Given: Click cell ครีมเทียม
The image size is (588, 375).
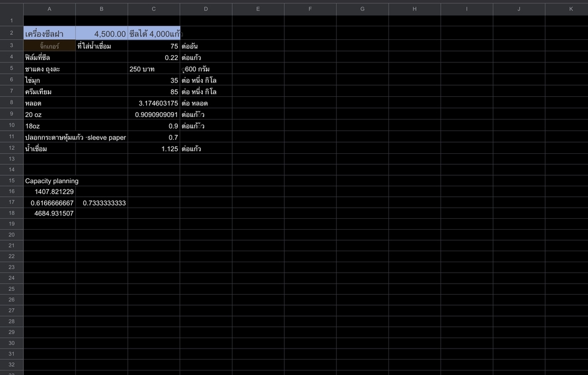Looking at the screenshot, I should (50, 91).
